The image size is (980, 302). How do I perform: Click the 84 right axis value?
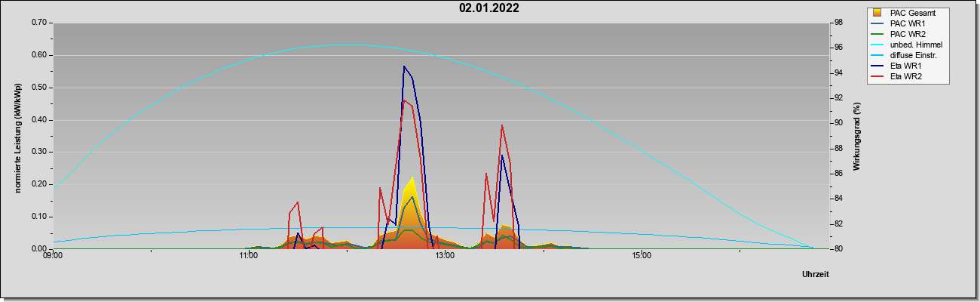click(x=838, y=199)
